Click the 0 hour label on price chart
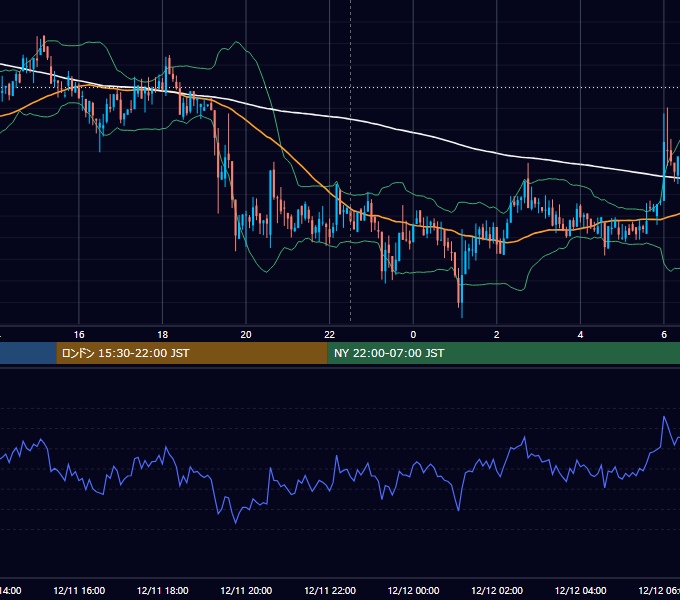Screen dimensions: 680x600 click(413, 335)
